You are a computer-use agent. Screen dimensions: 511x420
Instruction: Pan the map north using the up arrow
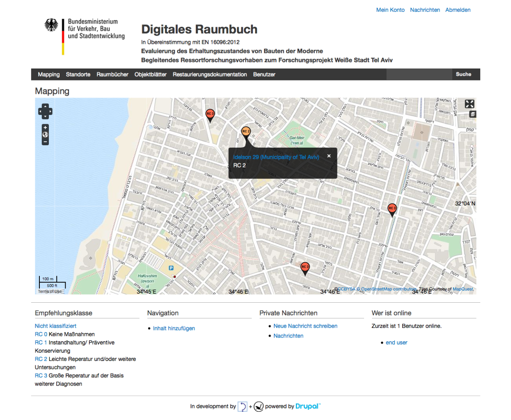point(45,106)
